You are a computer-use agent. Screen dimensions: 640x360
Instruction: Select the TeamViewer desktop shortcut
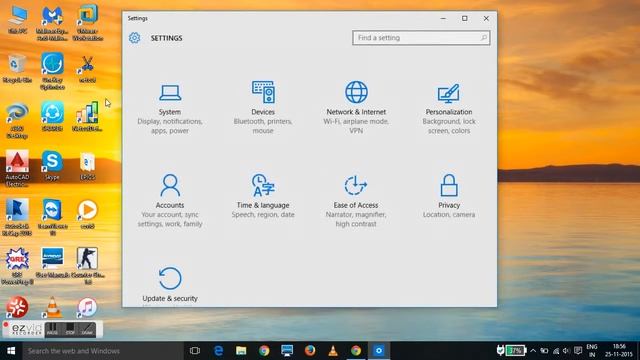point(52,217)
